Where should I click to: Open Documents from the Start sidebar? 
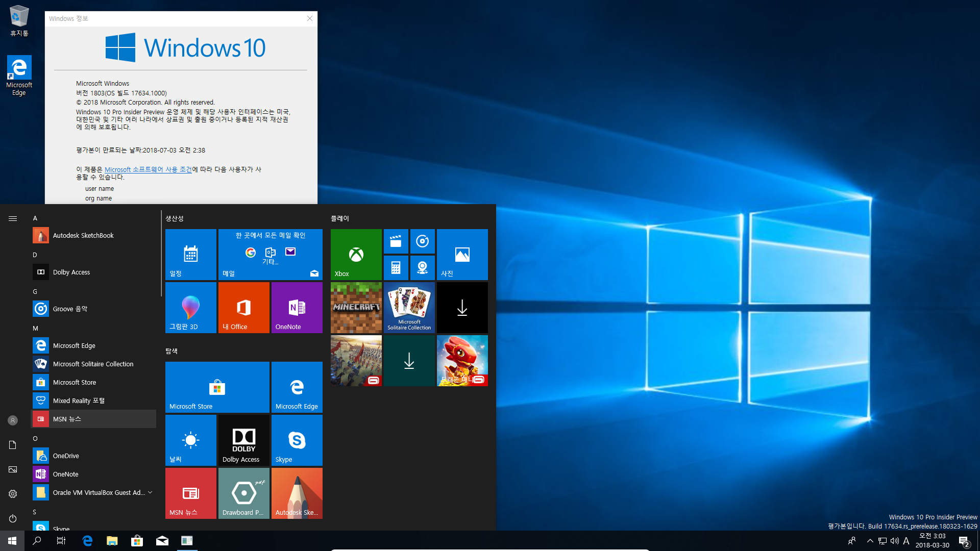(13, 445)
